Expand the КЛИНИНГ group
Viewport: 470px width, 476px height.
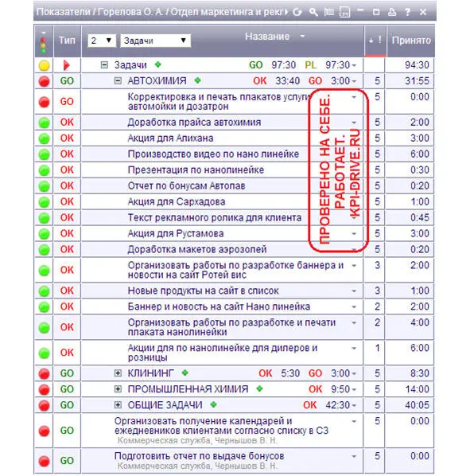[x=118, y=373]
